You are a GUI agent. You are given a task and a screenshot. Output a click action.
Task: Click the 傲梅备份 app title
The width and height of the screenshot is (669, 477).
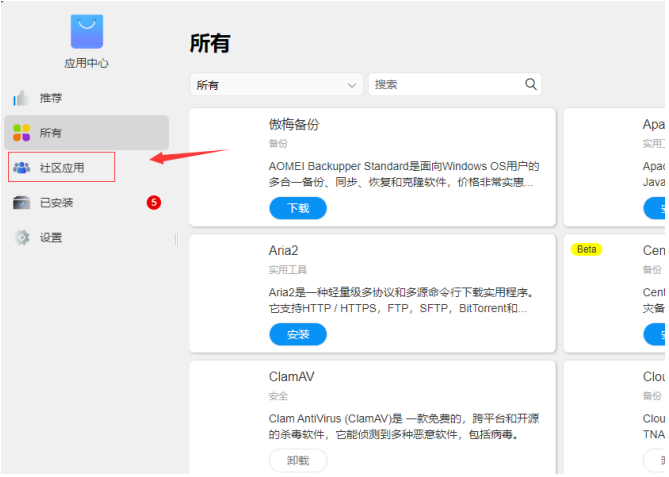point(294,125)
